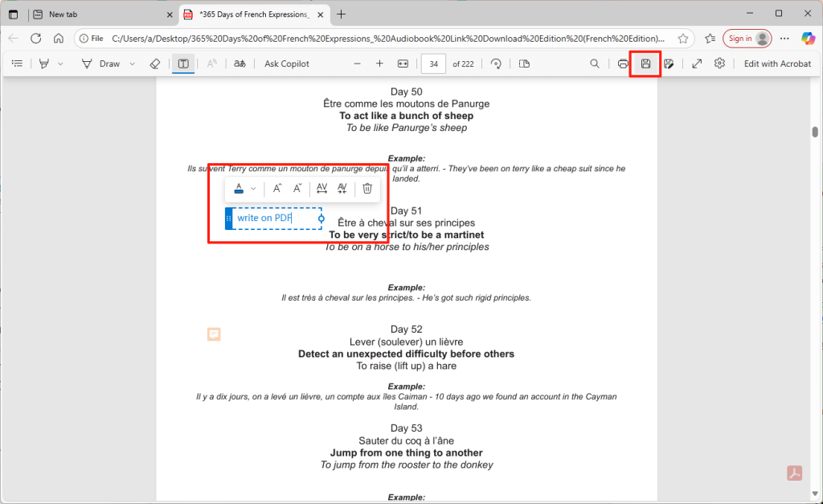Print the PDF document

(622, 64)
